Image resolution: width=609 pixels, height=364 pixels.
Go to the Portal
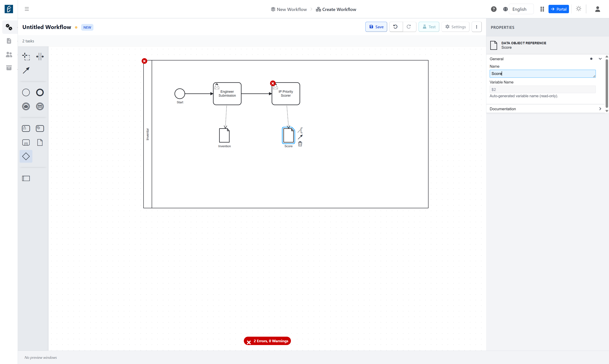tap(558, 9)
